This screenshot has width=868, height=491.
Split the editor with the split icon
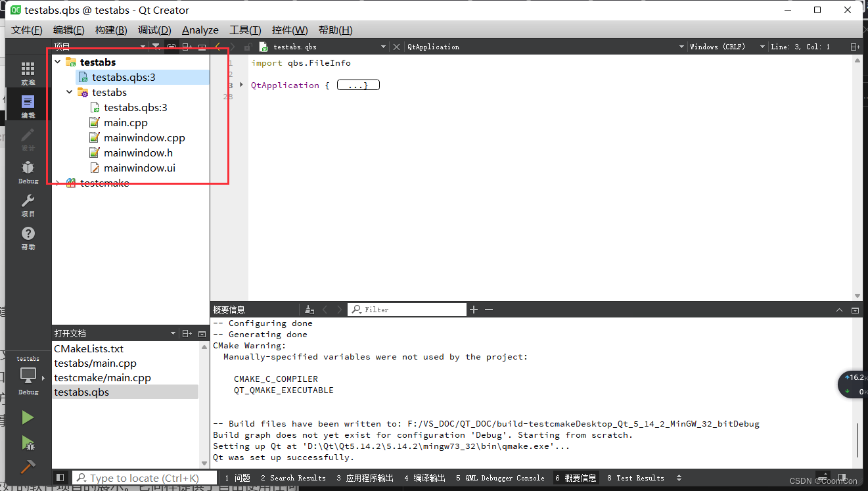[x=855, y=47]
